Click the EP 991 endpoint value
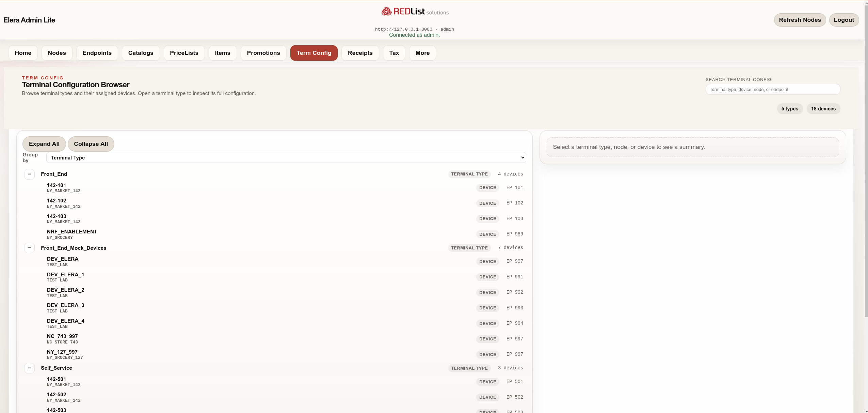This screenshot has height=413, width=868. coord(515,277)
